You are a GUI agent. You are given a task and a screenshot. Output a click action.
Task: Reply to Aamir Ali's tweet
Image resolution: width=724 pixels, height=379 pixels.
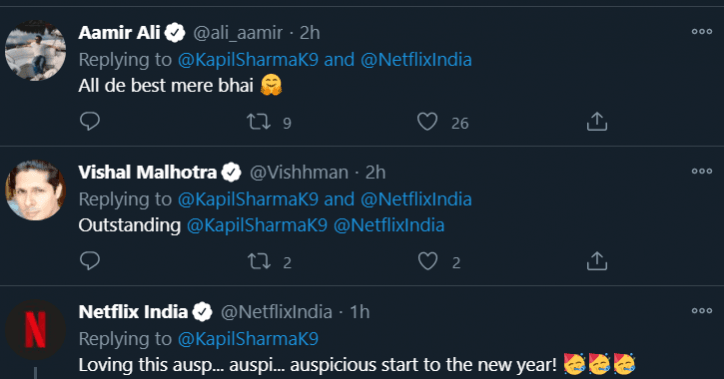[x=90, y=121]
